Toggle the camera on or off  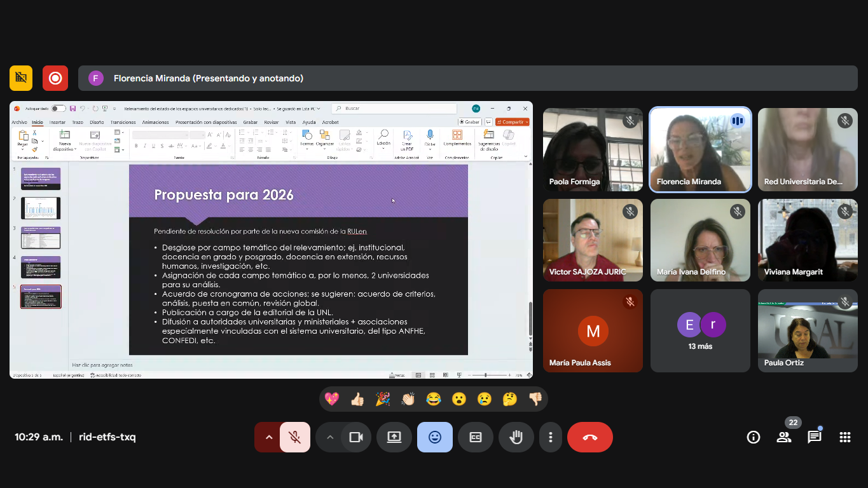pos(355,437)
